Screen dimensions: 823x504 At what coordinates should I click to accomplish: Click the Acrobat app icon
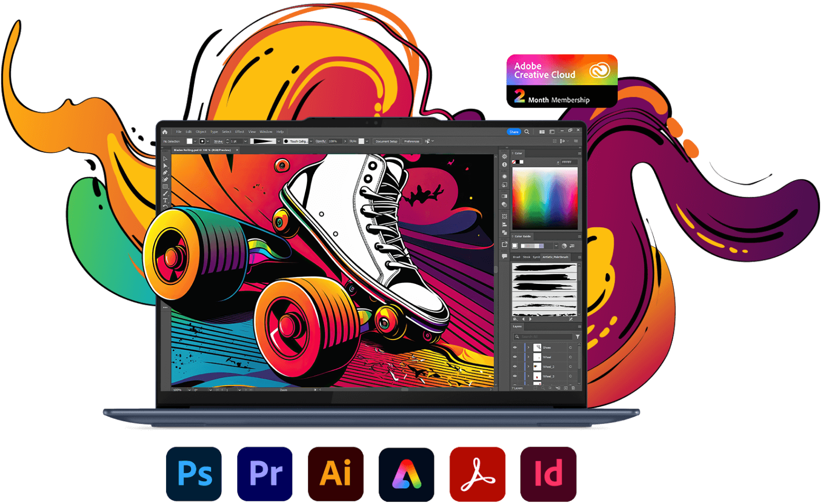[477, 474]
